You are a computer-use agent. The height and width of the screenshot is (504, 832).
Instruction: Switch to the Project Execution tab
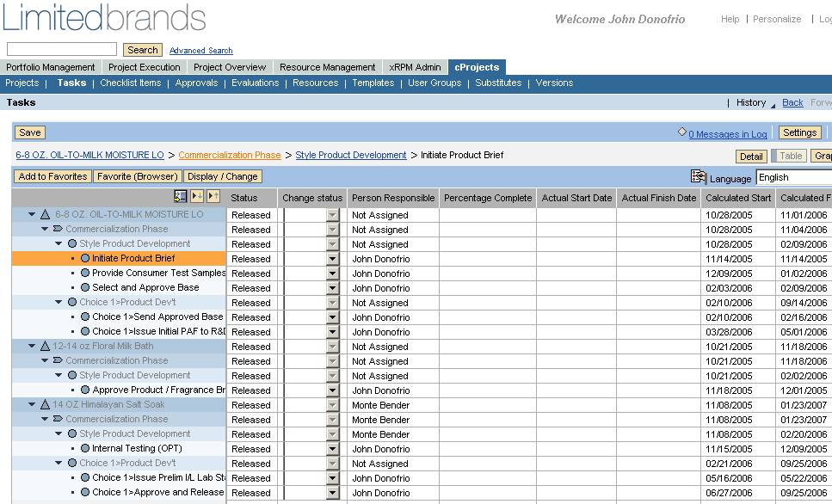coord(145,67)
